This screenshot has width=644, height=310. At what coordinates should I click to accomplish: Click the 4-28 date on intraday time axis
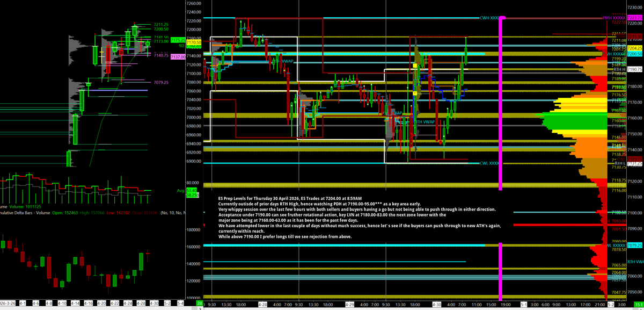pyautogui.click(x=263, y=304)
